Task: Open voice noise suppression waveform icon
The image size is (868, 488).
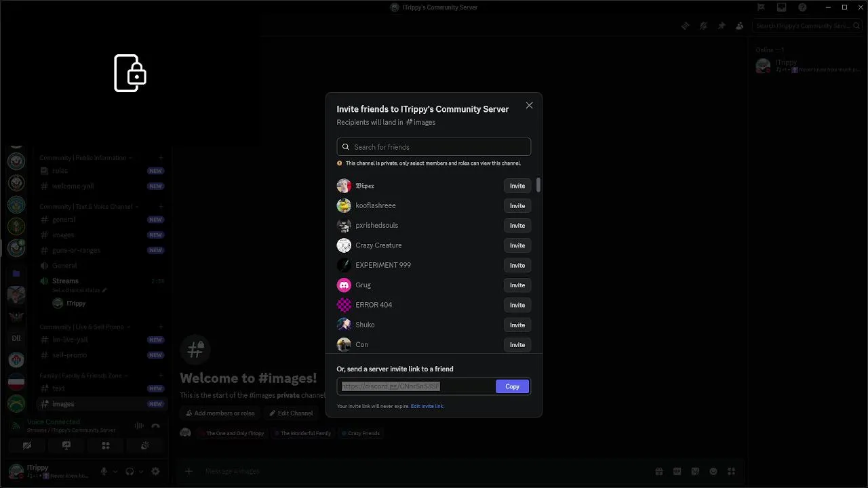Action: click(139, 426)
